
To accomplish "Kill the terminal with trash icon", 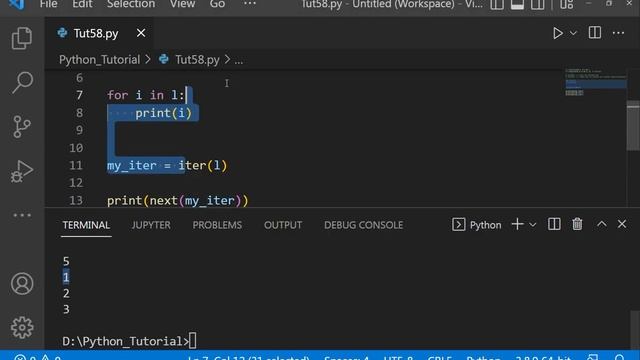I will 577,224.
